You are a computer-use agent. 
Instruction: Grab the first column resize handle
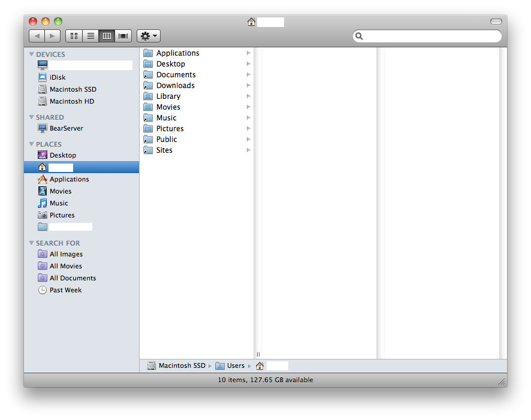tap(258, 354)
